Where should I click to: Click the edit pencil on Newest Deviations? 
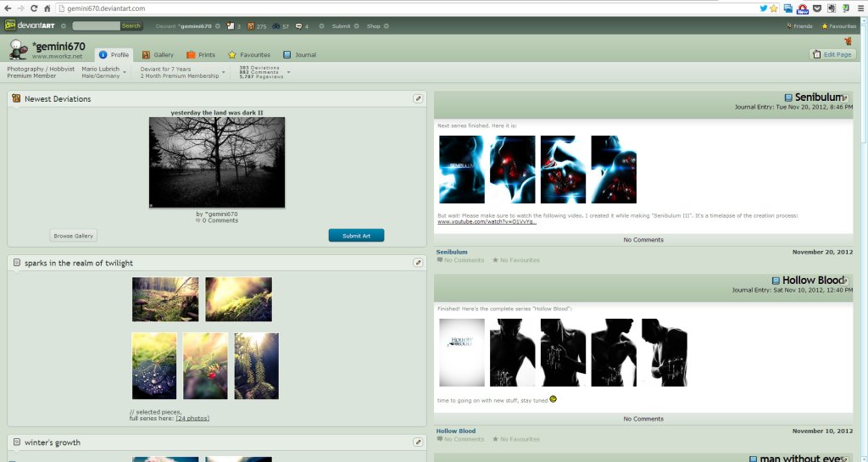coord(417,98)
